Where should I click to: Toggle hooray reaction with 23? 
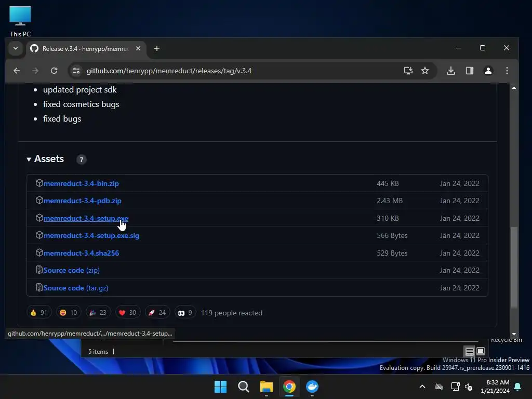(98, 312)
